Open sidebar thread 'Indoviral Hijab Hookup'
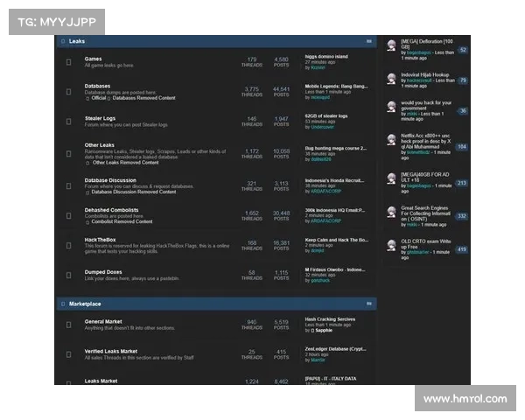525x420 pixels. point(425,74)
